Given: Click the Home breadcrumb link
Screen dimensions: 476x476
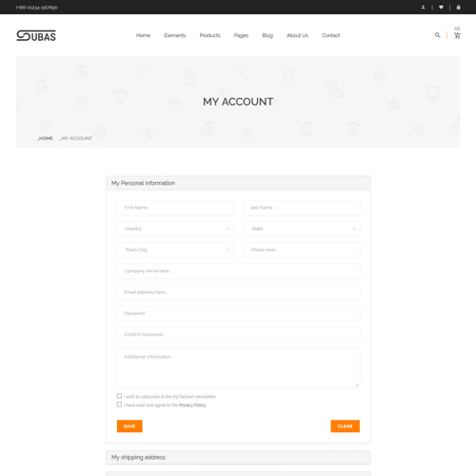Looking at the screenshot, I should click(x=45, y=138).
